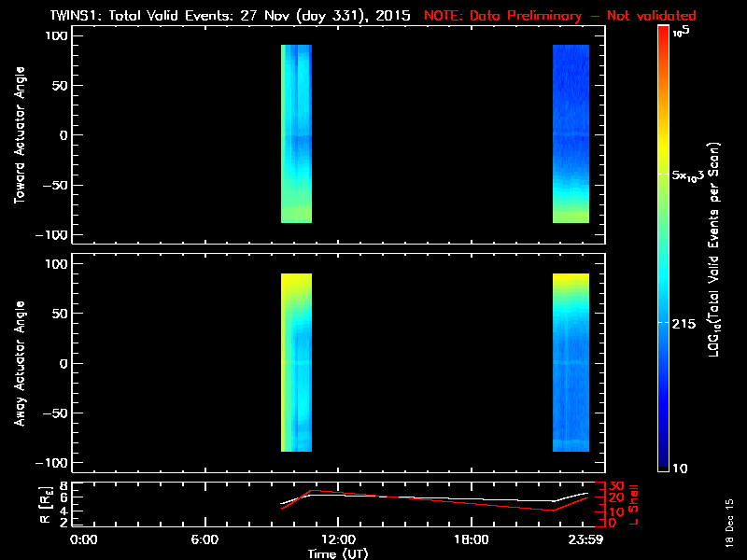Screen dimensions: 747x560
Task: Select the 'Away Actuator Angle' axis label
Action: pyautogui.click(x=18, y=363)
